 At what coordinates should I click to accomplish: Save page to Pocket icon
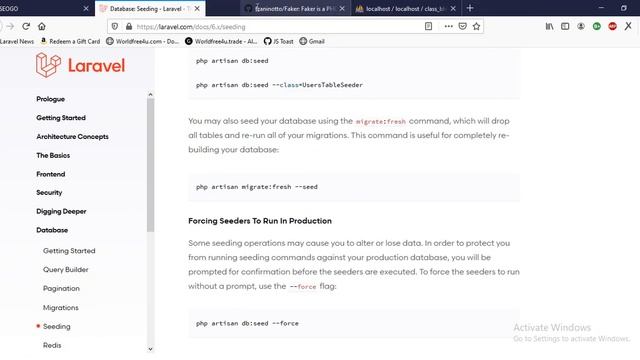(462, 26)
